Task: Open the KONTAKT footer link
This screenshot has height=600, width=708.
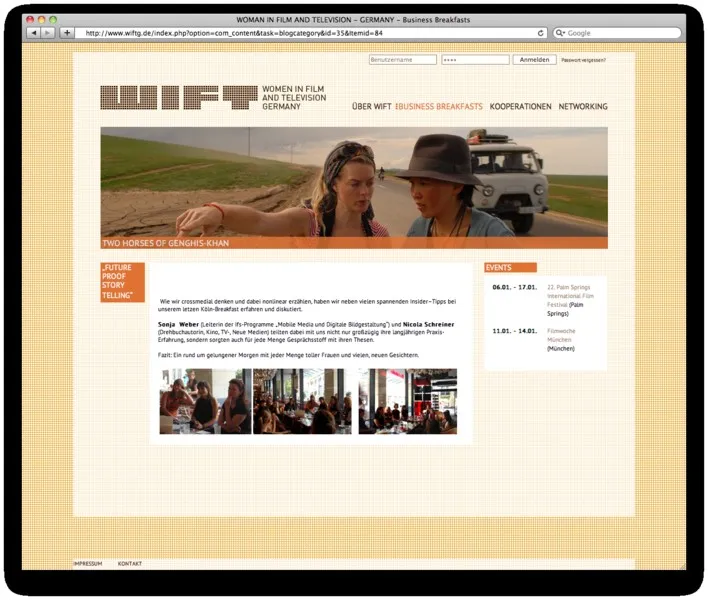Action: [130, 563]
